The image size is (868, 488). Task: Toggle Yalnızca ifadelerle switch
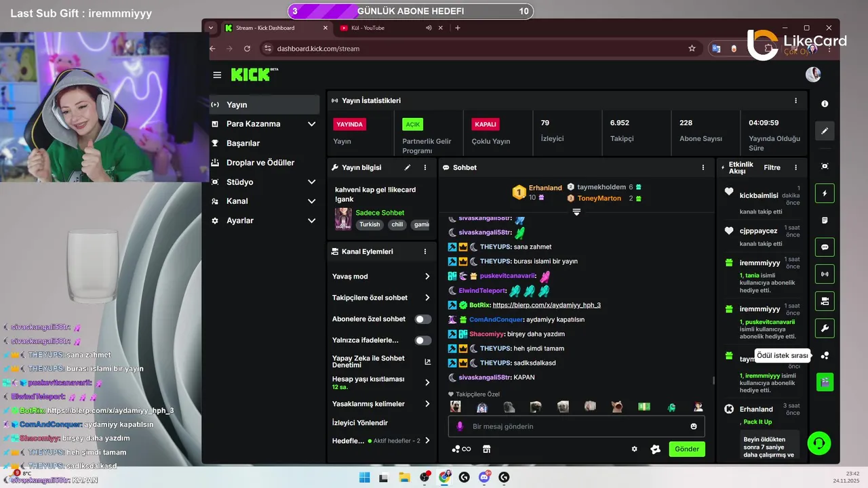[423, 340]
